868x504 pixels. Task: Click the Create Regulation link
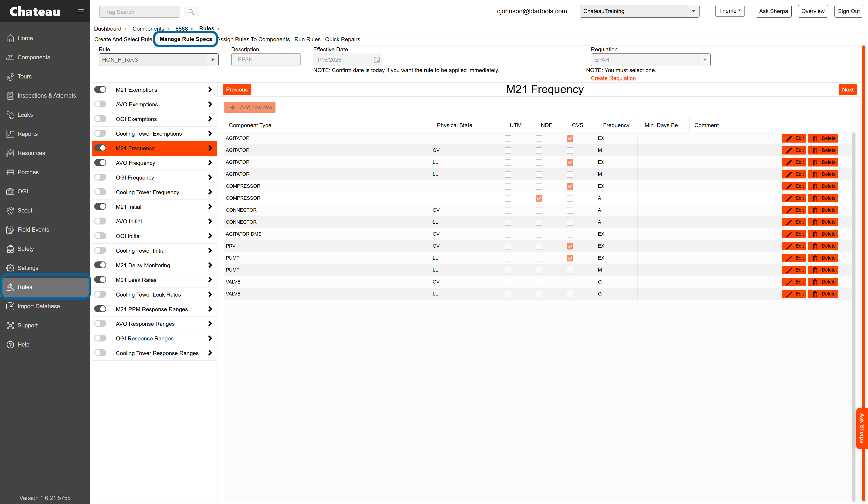(x=613, y=78)
